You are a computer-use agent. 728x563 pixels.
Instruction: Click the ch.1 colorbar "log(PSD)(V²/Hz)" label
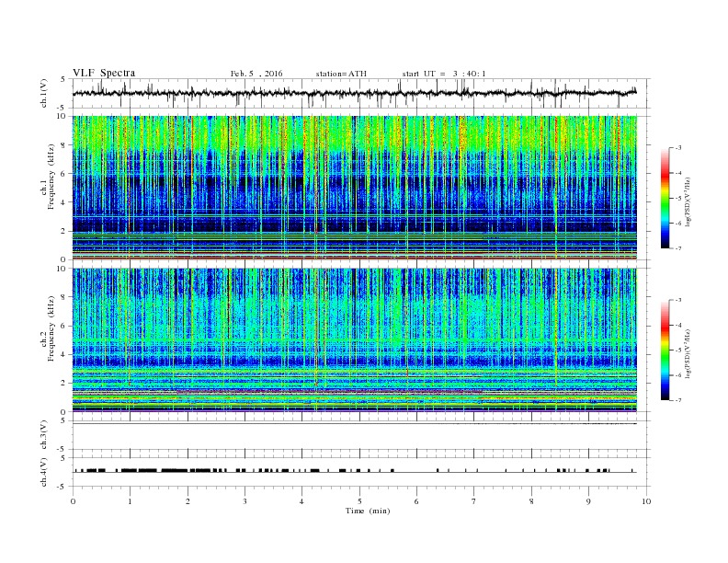[x=688, y=201]
